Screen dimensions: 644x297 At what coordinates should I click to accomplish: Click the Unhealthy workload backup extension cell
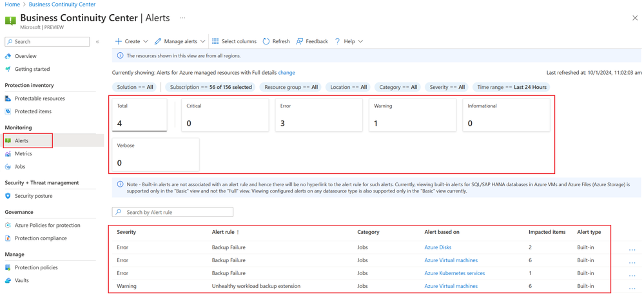(257, 286)
